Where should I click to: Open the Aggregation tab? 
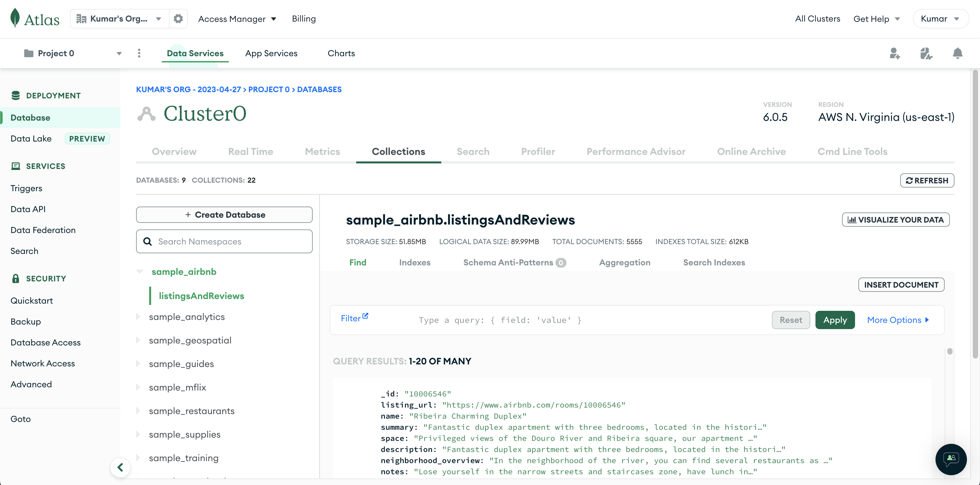pyautogui.click(x=624, y=262)
